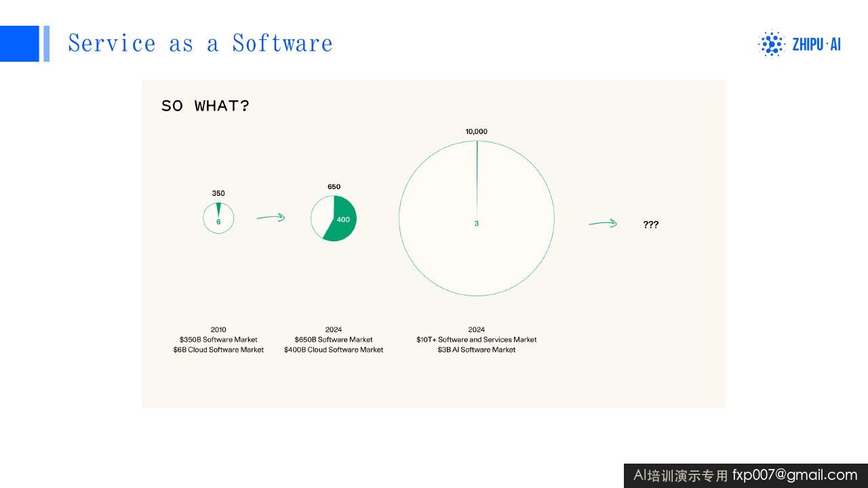Click the "650" label above middle pie
This screenshot has height=488, width=868.
click(334, 186)
